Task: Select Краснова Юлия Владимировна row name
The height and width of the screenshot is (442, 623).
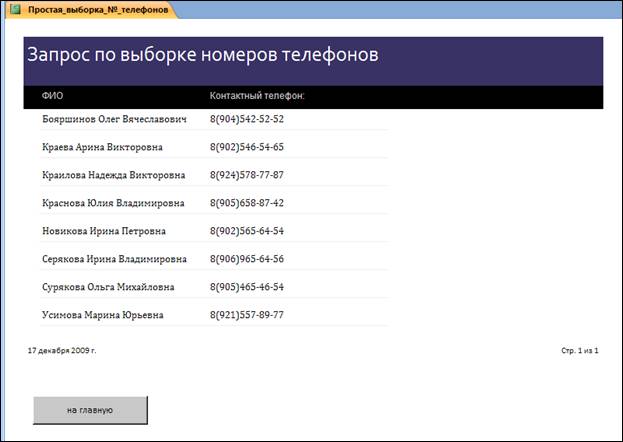Action: coord(113,203)
